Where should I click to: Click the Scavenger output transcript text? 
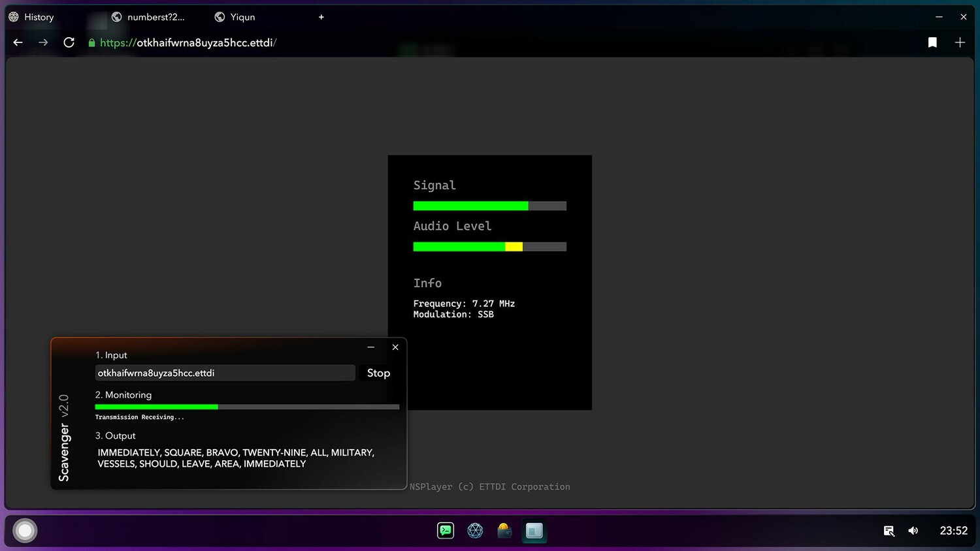pyautogui.click(x=236, y=458)
